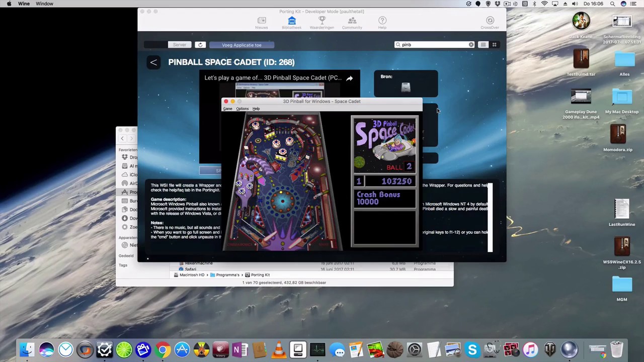Image resolution: width=644 pixels, height=362 pixels.
Task: Open the Dropbox menu bar icon
Action: tap(498, 4)
